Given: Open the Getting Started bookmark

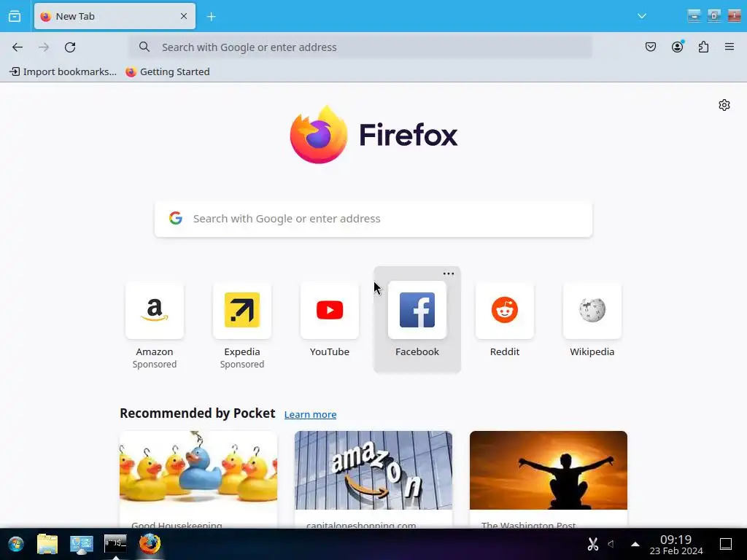Looking at the screenshot, I should tap(168, 72).
